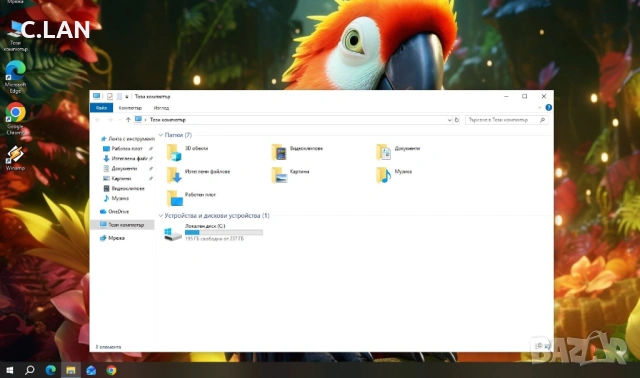
Task: Launch Chrome from the taskbar
Action: coord(111,370)
